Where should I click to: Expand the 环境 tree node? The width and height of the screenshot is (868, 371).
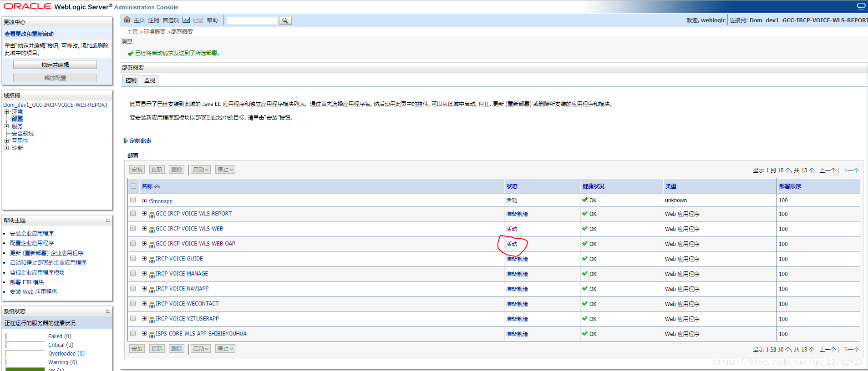pos(7,111)
